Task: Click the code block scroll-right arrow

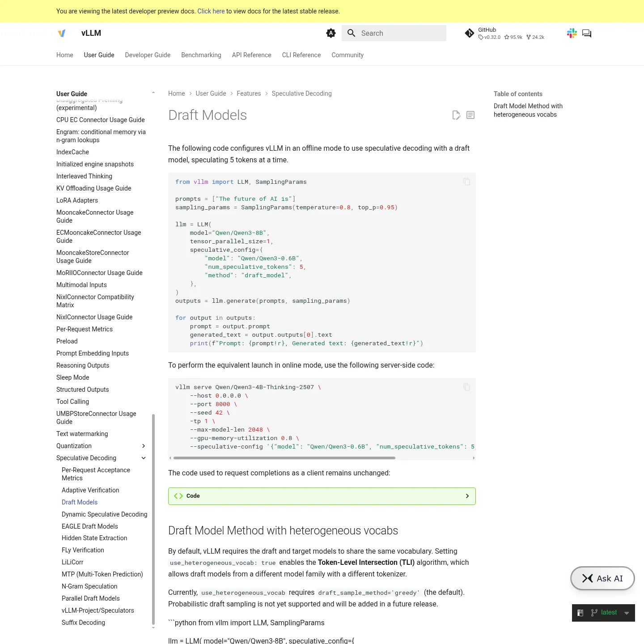Action: pos(474,458)
